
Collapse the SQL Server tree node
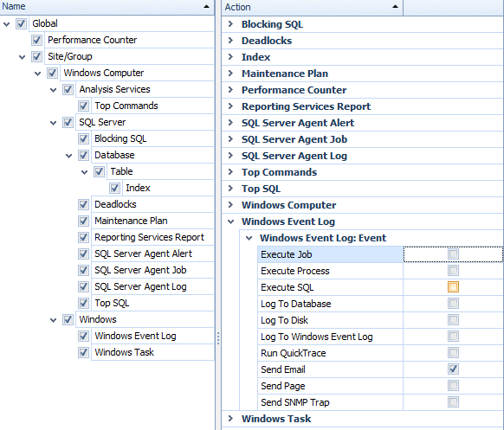click(54, 123)
